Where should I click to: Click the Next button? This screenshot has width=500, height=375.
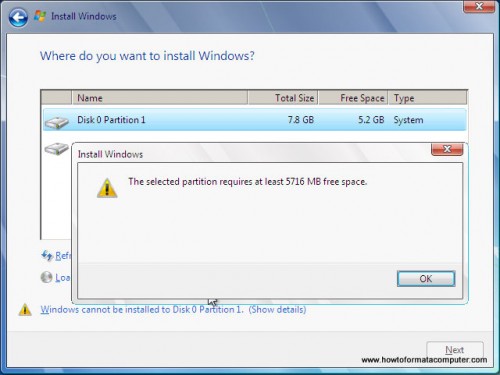pos(455,351)
